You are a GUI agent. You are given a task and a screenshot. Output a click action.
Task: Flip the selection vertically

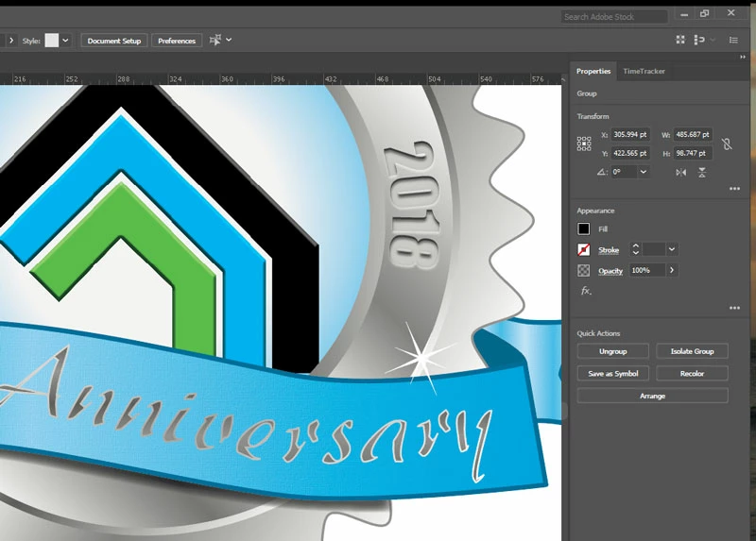pyautogui.click(x=702, y=173)
